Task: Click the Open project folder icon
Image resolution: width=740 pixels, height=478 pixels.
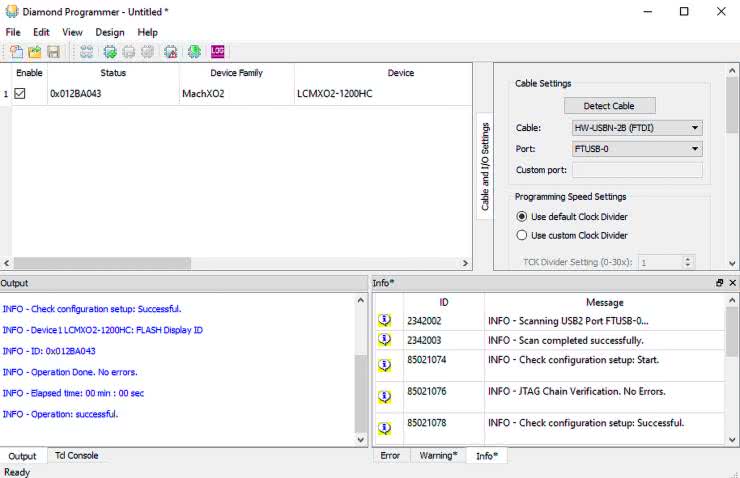Action: [35, 52]
